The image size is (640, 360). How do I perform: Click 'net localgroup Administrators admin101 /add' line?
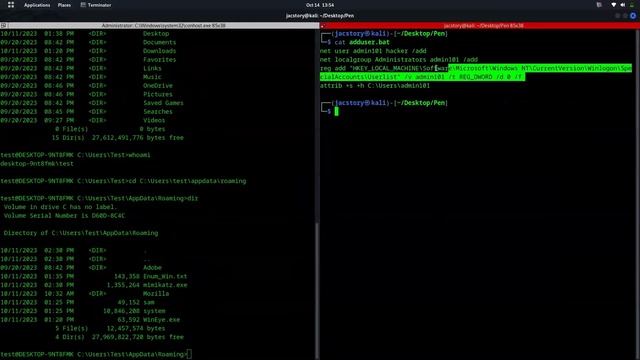pos(399,60)
